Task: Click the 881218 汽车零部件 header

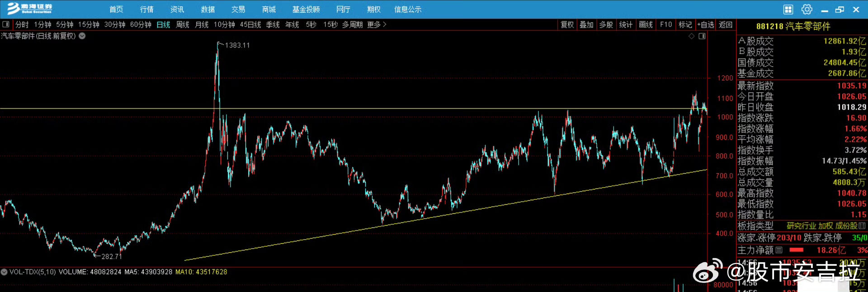Action: point(793,27)
